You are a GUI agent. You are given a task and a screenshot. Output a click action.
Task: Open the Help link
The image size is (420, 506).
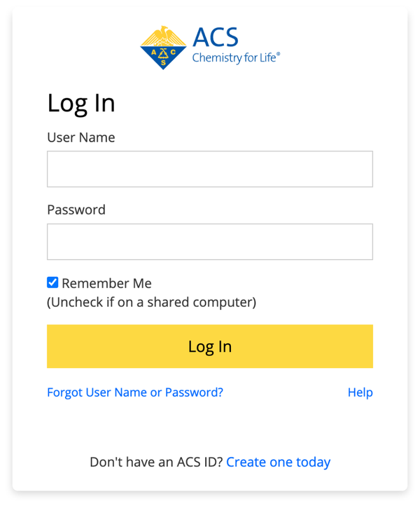pyautogui.click(x=360, y=392)
